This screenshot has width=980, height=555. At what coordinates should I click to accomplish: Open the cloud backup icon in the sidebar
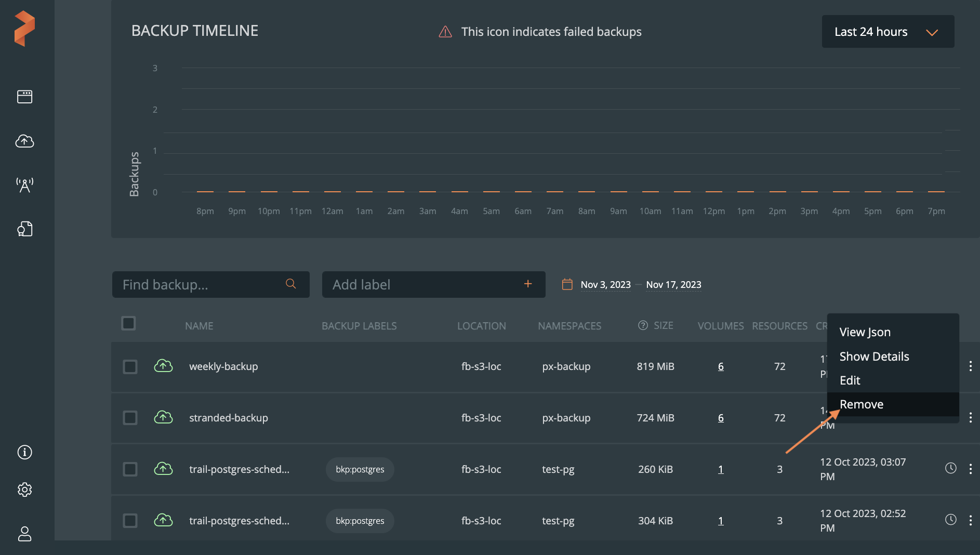point(24,141)
